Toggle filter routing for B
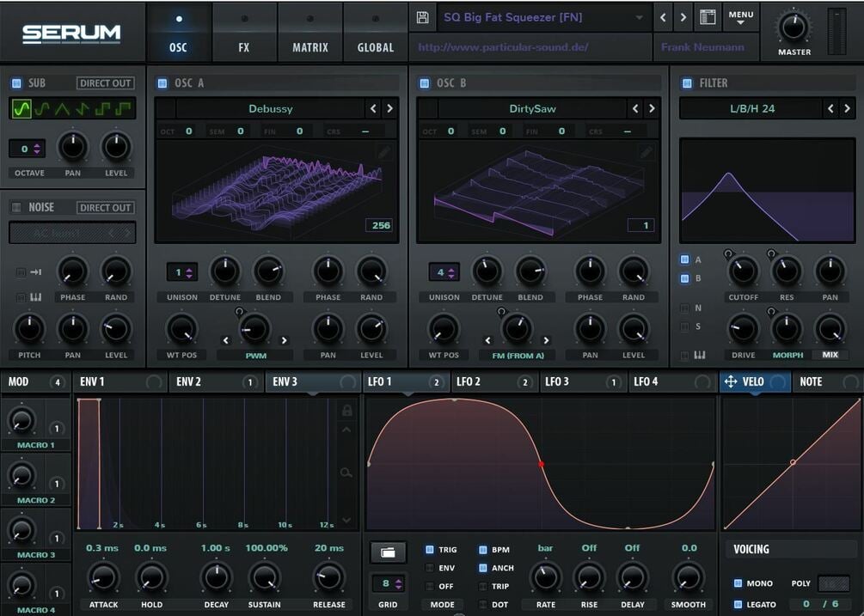This screenshot has height=616, width=864. click(x=684, y=278)
